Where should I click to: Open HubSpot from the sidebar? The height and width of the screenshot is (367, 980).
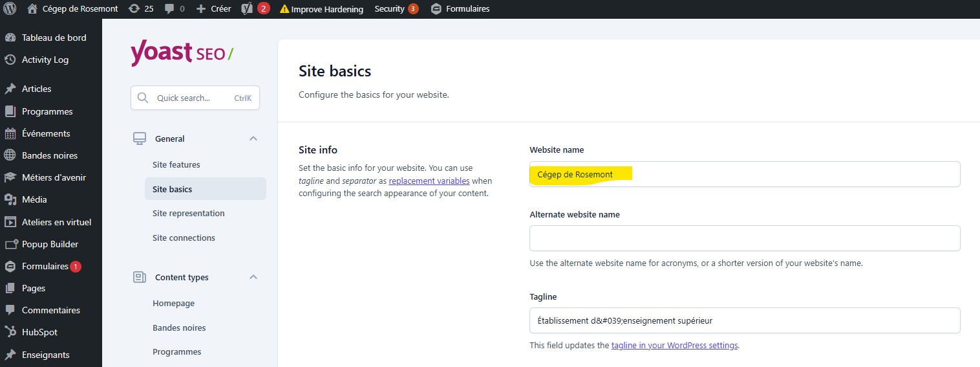[x=39, y=332]
